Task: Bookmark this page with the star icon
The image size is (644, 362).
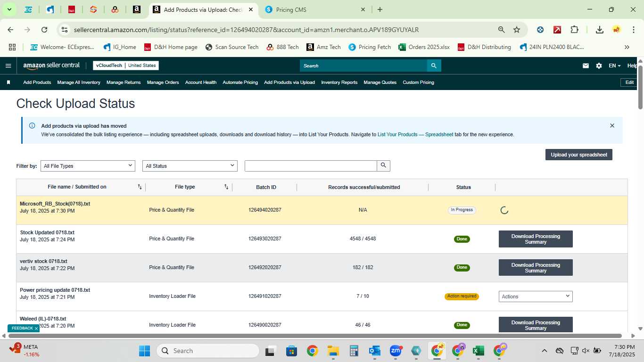Action: (x=517, y=30)
